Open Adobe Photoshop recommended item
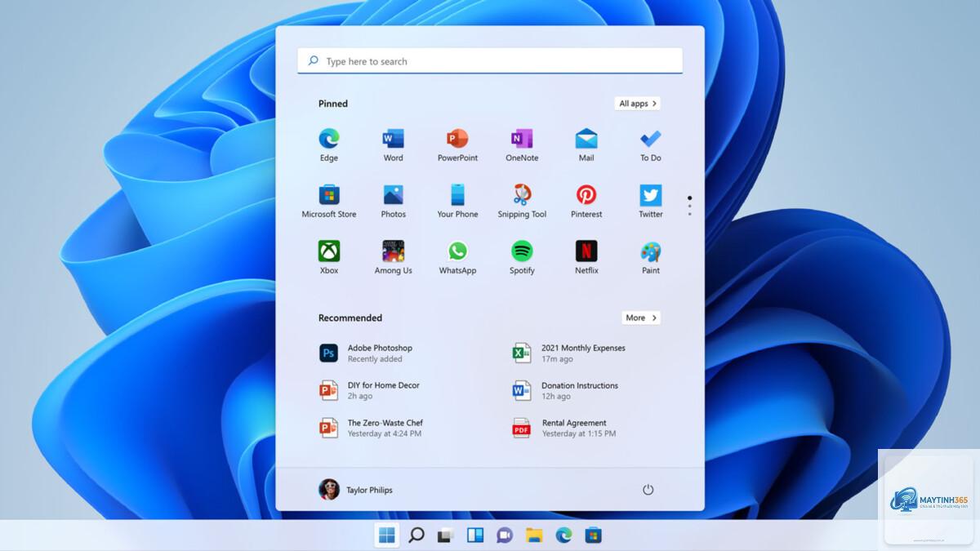The image size is (980, 551). (366, 353)
